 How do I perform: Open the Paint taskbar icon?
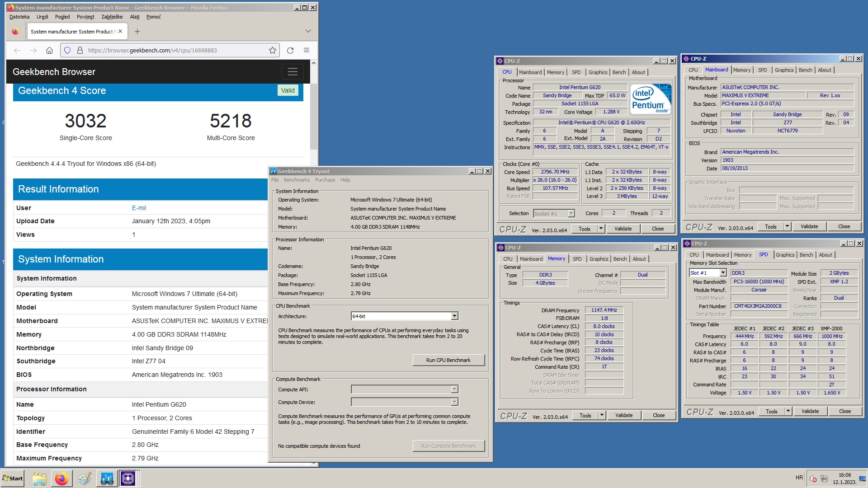[x=84, y=479]
